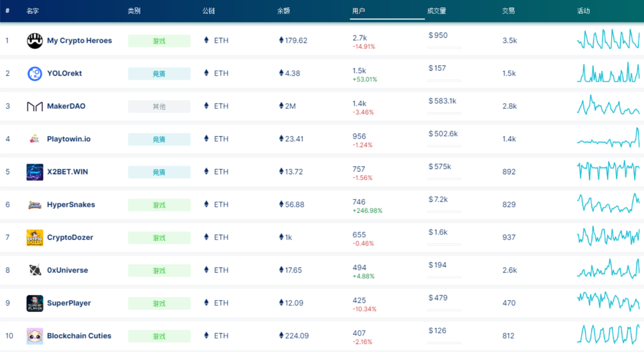Click the activity sparkline for Blockchain Cuties
This screenshot has width=644, height=352.
[608, 334]
